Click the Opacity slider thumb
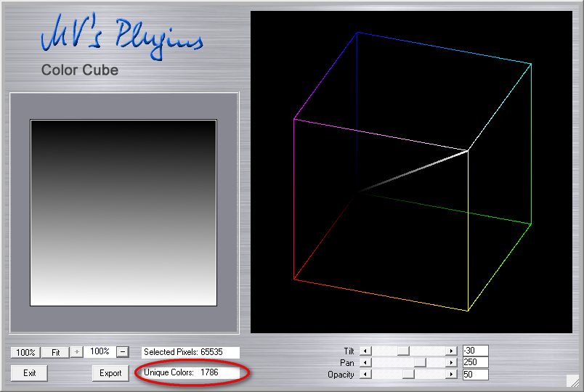The height and width of the screenshot is (392, 584). (408, 374)
